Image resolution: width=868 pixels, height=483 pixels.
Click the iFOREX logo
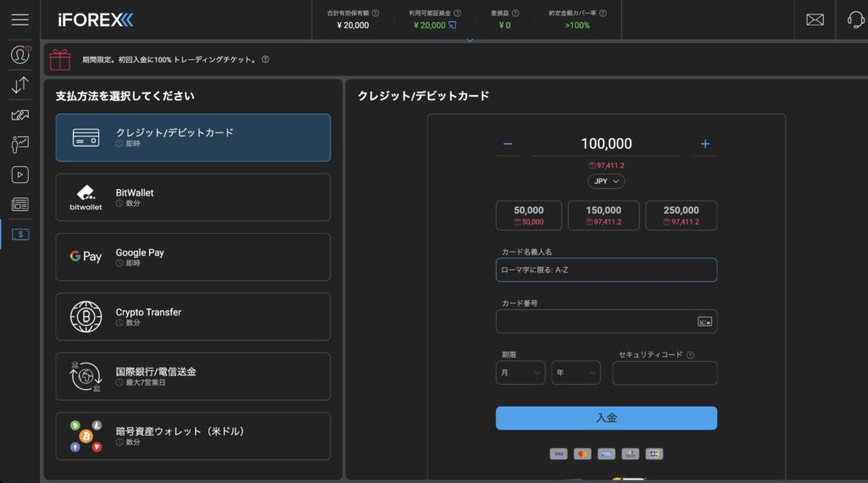(x=95, y=20)
